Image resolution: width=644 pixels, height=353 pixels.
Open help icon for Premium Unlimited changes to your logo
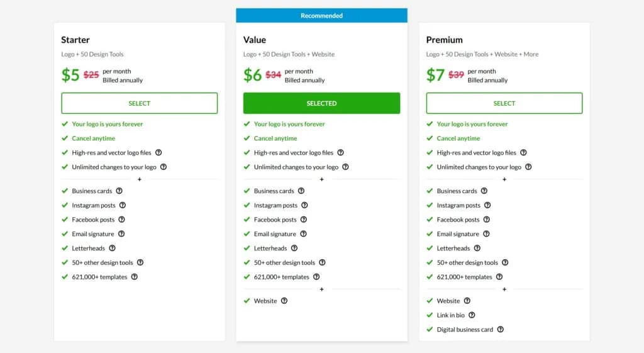[528, 167]
